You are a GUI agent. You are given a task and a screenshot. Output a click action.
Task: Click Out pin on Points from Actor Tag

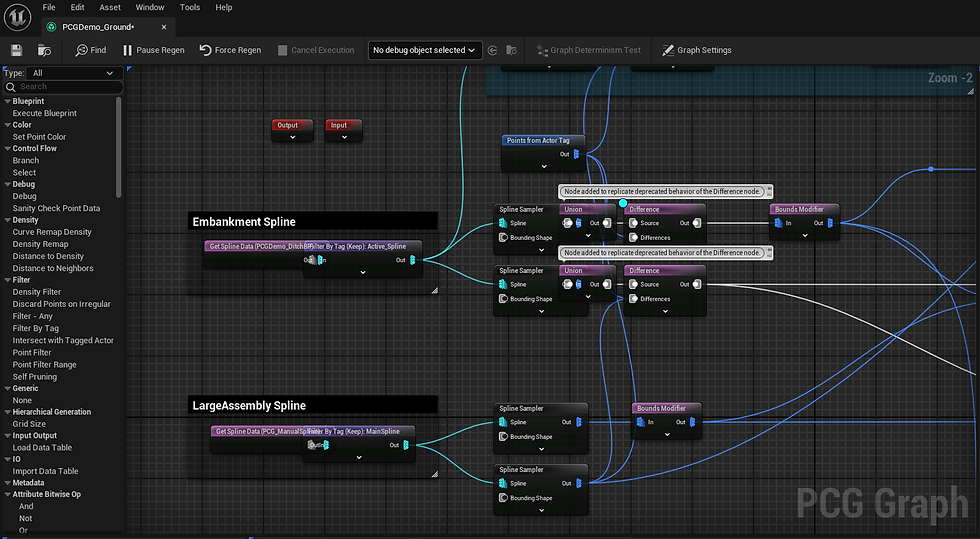click(x=576, y=154)
